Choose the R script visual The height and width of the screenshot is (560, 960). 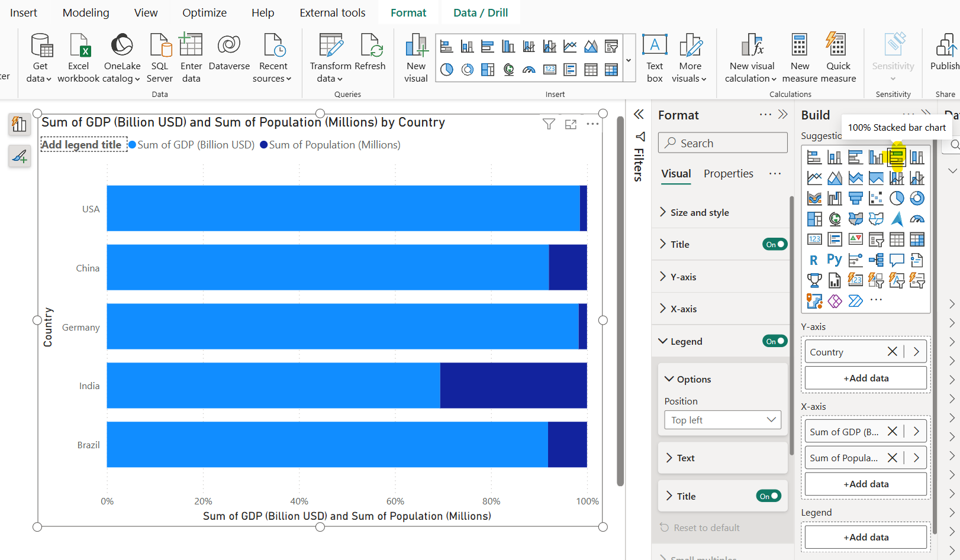[813, 259]
